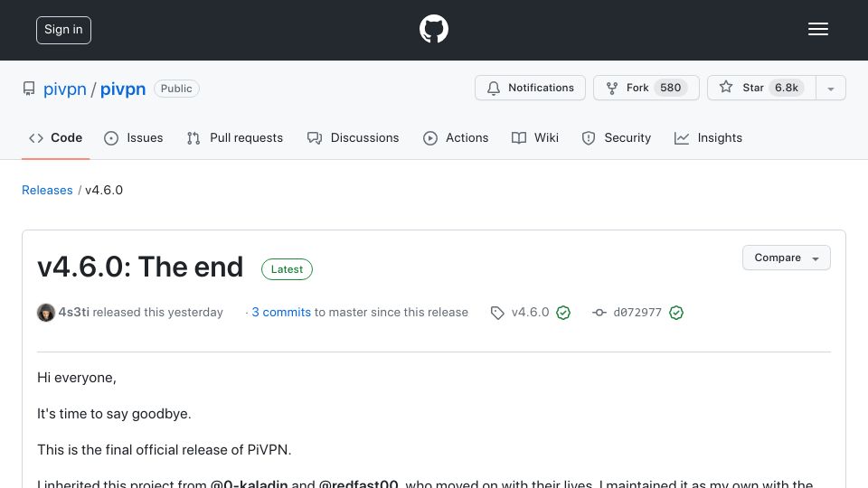This screenshot has width=868, height=488.
Task: Go back to Releases breadcrumb link
Action: [x=47, y=190]
